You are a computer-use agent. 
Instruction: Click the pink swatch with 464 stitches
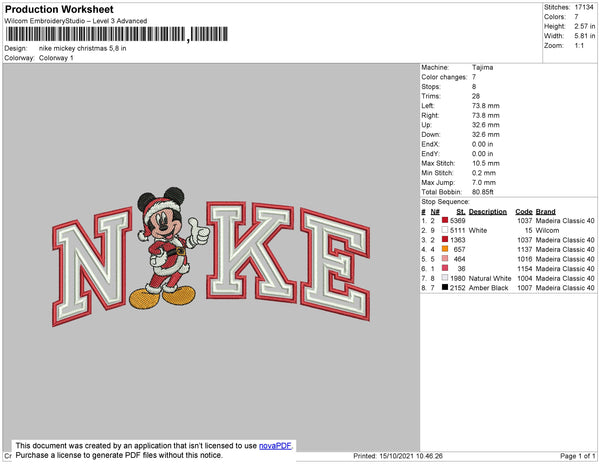pos(445,259)
